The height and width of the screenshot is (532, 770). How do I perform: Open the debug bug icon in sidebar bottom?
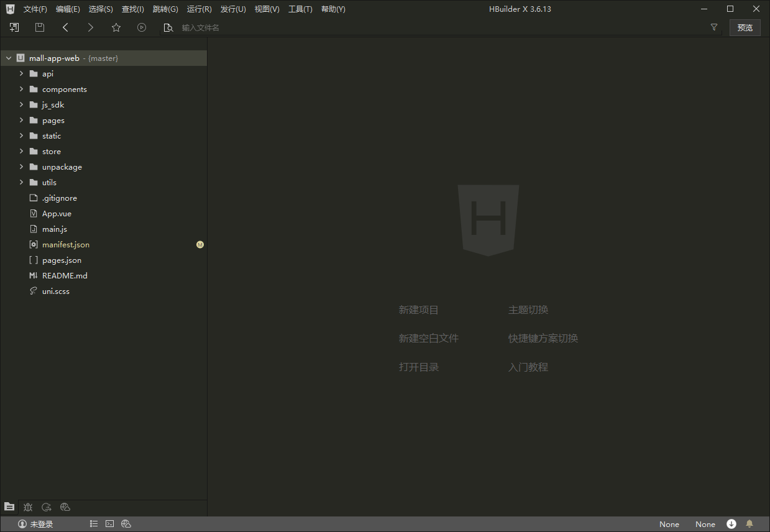coord(28,507)
